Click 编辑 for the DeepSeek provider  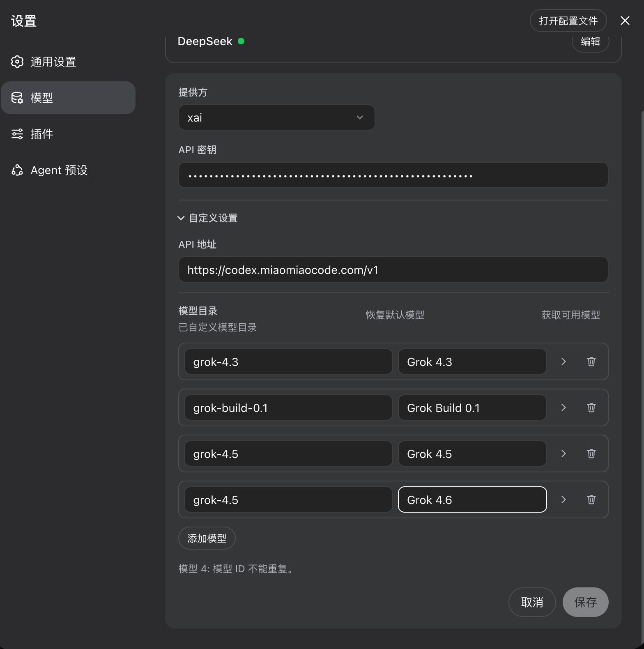590,41
